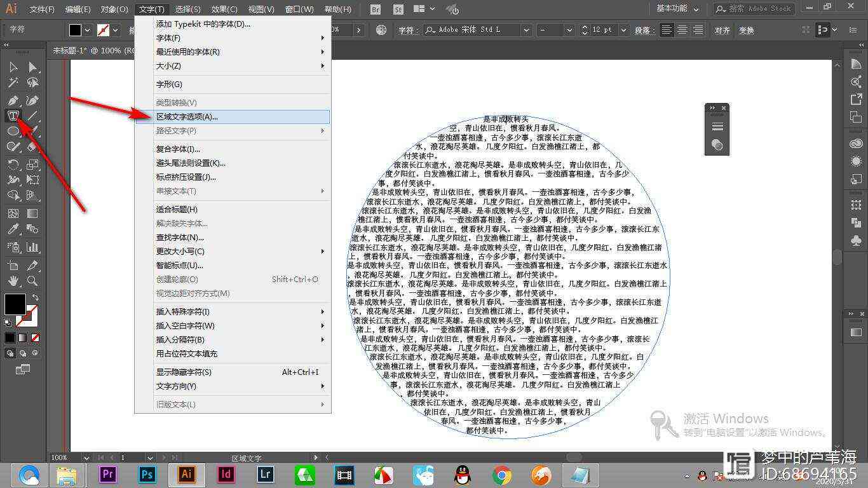
Task: Select the Column Graph tool
Action: pos(32,247)
